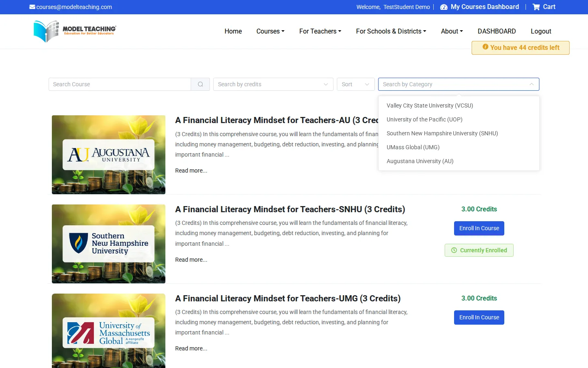This screenshot has width=588, height=368.
Task: Click the Welcome, TestStudent Demo text
Action: (x=393, y=7)
